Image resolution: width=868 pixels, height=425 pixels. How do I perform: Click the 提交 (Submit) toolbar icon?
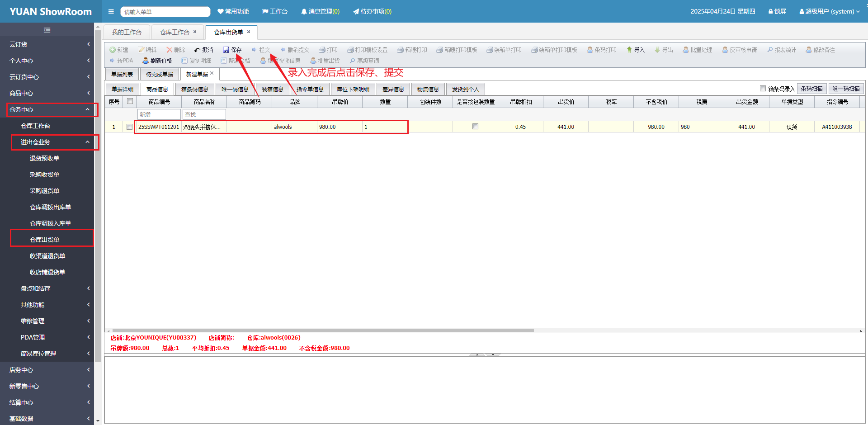click(254, 50)
